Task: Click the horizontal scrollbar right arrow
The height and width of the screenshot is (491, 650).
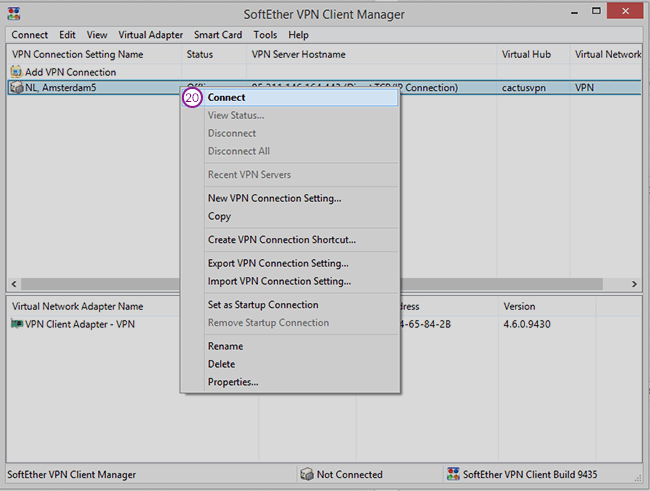Action: [x=634, y=284]
